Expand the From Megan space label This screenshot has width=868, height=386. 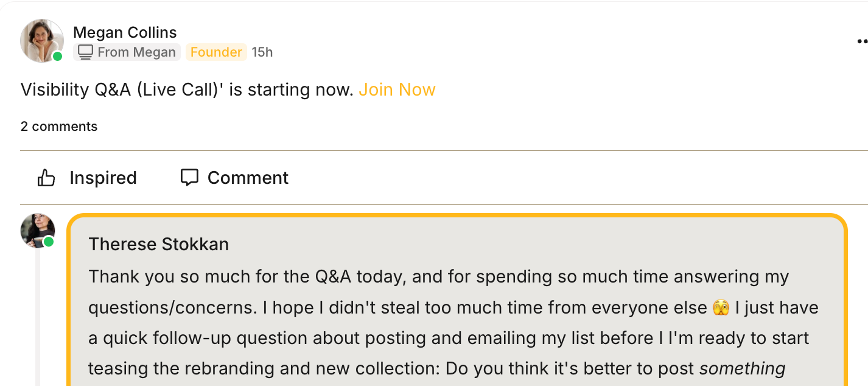click(x=127, y=52)
